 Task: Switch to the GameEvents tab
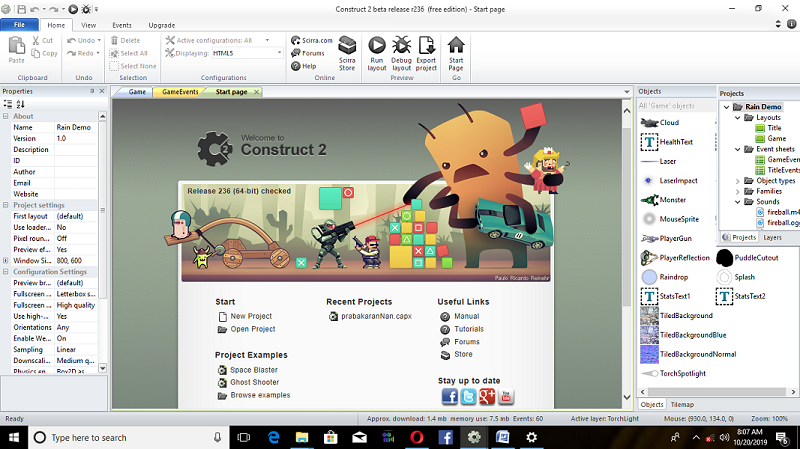coord(180,92)
